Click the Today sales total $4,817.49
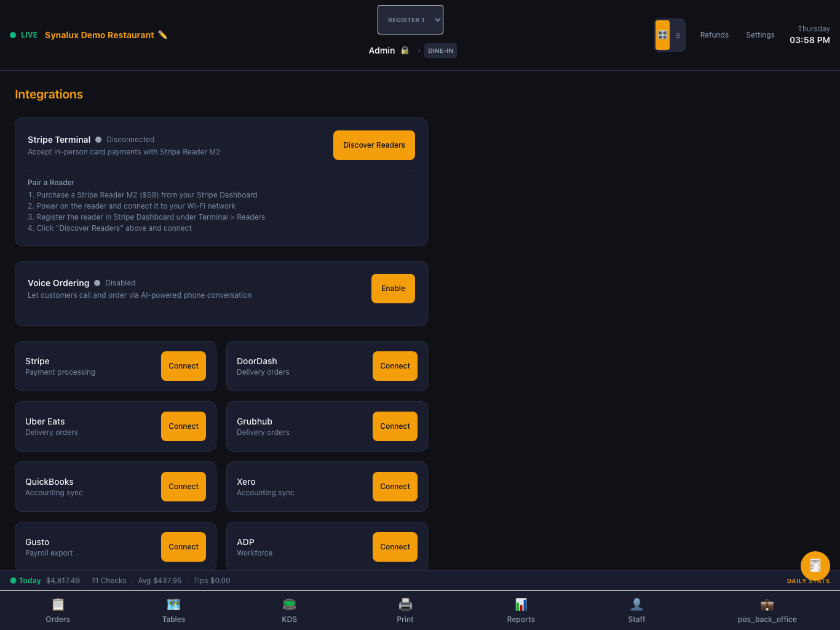Viewport: 840px width, 630px height. (x=63, y=581)
